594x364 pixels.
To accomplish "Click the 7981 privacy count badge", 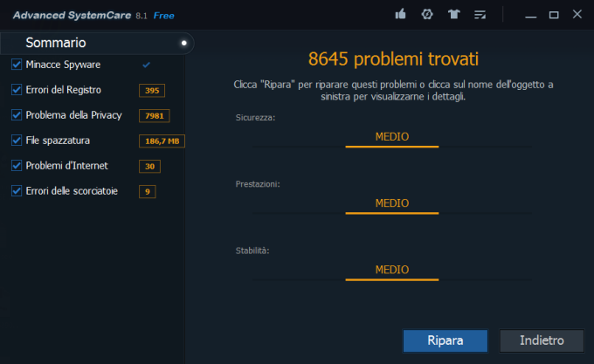I will pos(155,116).
